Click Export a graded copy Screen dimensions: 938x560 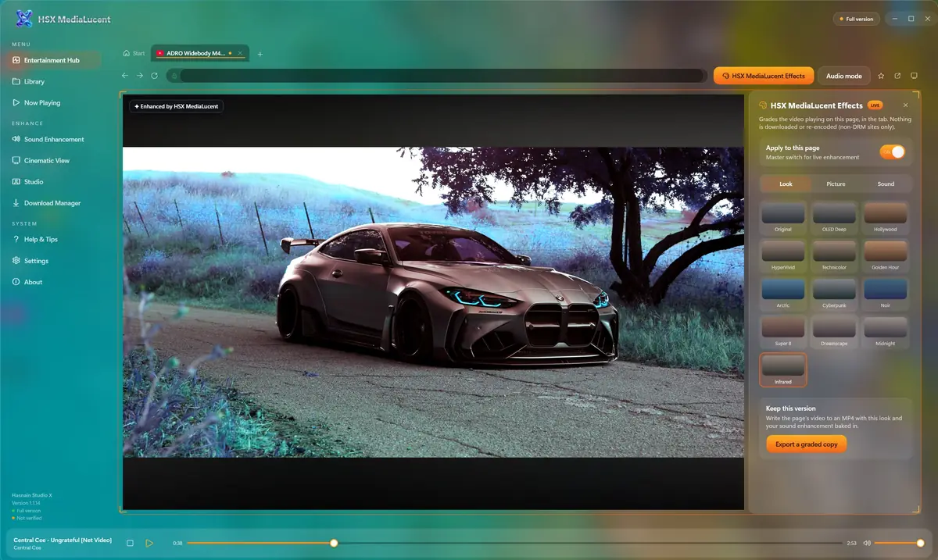806,444
